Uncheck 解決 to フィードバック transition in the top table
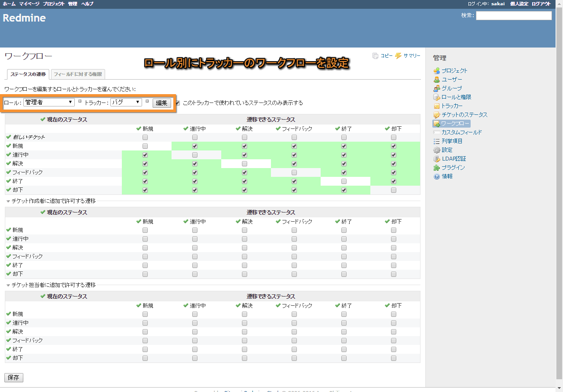Image resolution: width=563 pixels, height=392 pixels. (294, 164)
